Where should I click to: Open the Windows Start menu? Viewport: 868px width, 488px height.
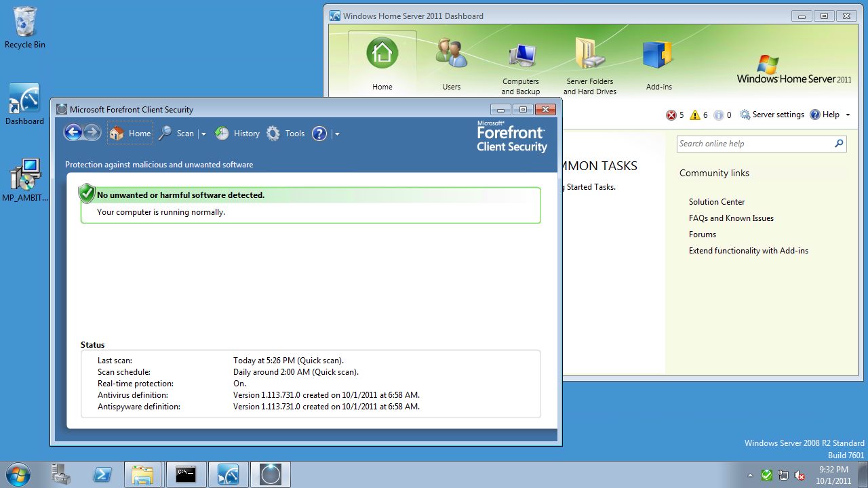(18, 474)
